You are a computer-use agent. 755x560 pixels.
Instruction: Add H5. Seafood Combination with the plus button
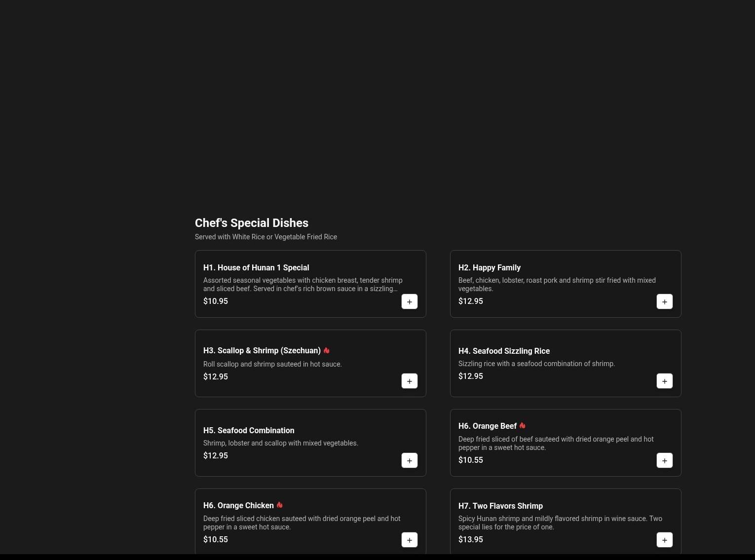point(409,460)
